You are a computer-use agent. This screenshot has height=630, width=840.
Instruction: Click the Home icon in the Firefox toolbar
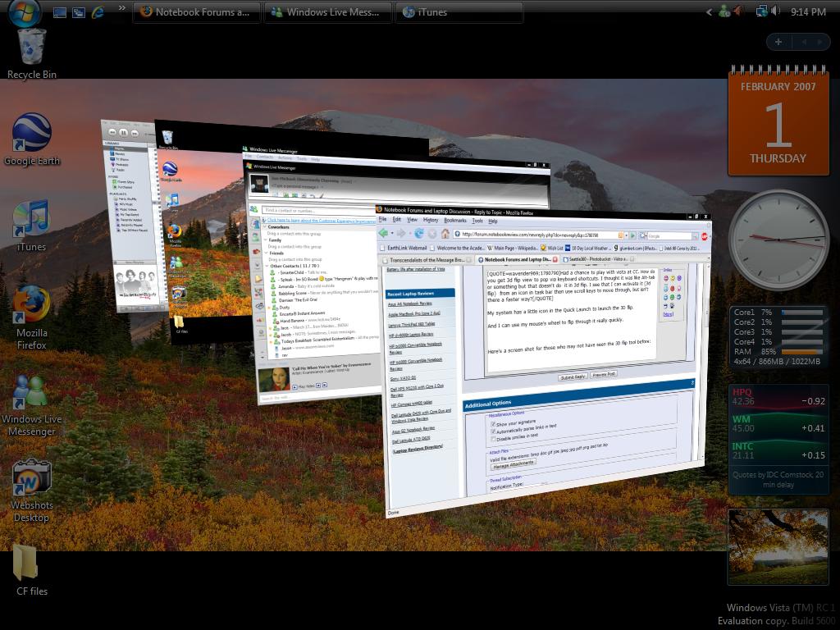coord(445,234)
